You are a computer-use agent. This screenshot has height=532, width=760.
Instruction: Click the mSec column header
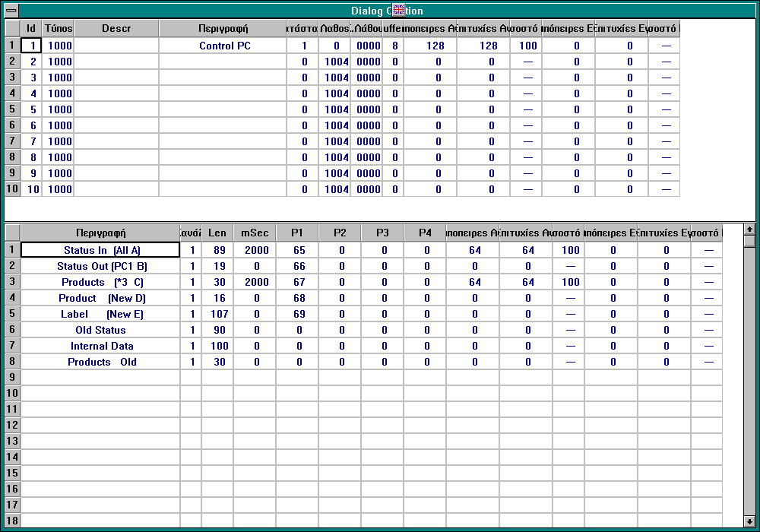[x=255, y=233]
